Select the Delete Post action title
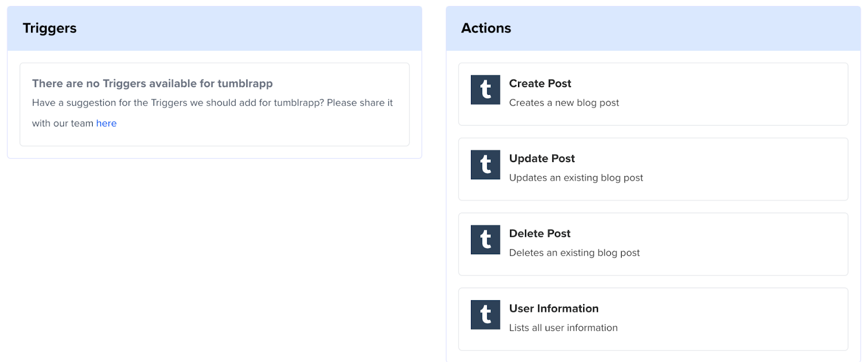868x362 pixels. (540, 234)
